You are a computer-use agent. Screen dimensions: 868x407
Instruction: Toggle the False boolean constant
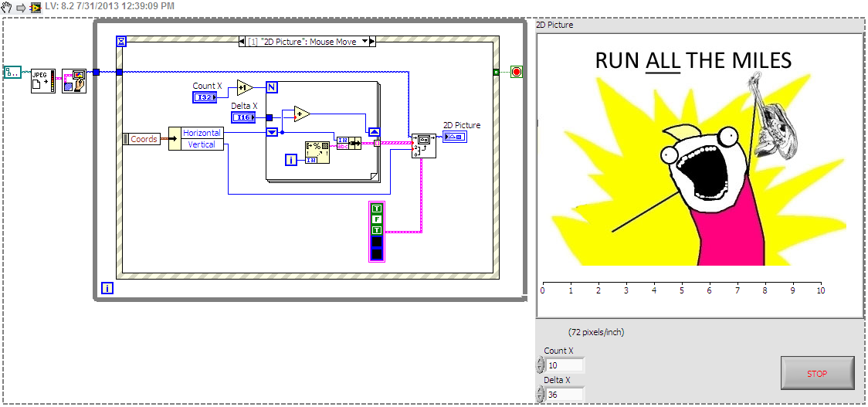tap(377, 219)
